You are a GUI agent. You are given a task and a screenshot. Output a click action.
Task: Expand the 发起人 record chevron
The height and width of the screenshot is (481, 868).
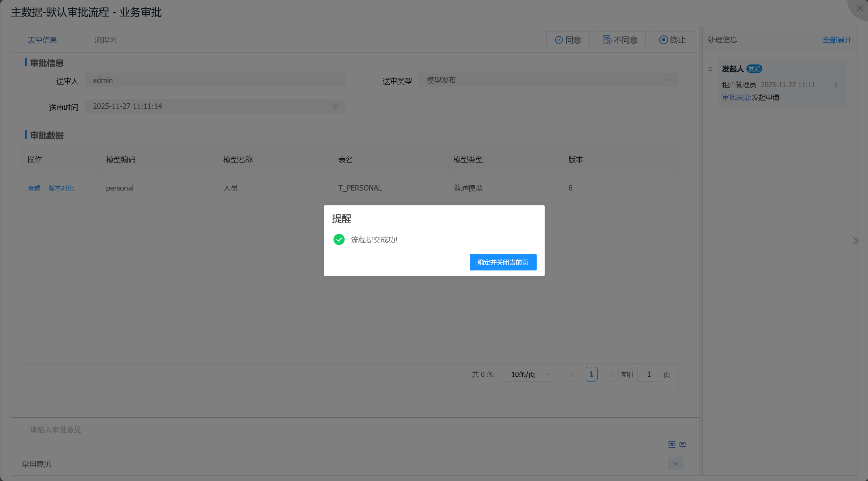pos(836,85)
